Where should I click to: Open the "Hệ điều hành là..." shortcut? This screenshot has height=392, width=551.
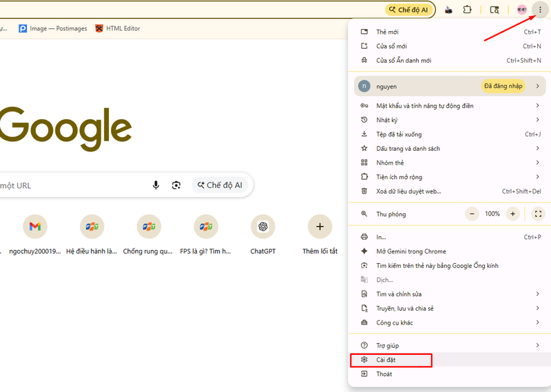click(92, 234)
